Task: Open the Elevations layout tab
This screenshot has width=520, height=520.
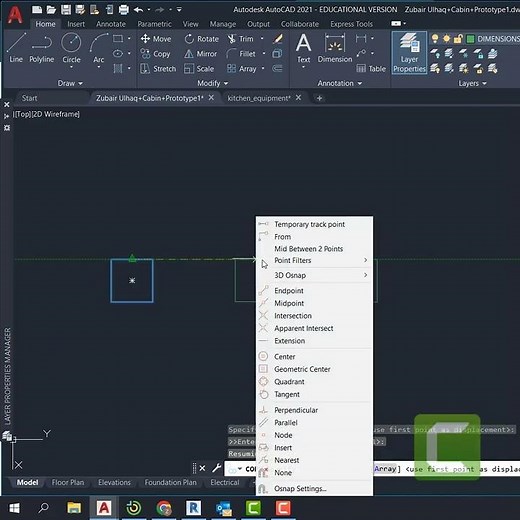Action: click(x=114, y=482)
